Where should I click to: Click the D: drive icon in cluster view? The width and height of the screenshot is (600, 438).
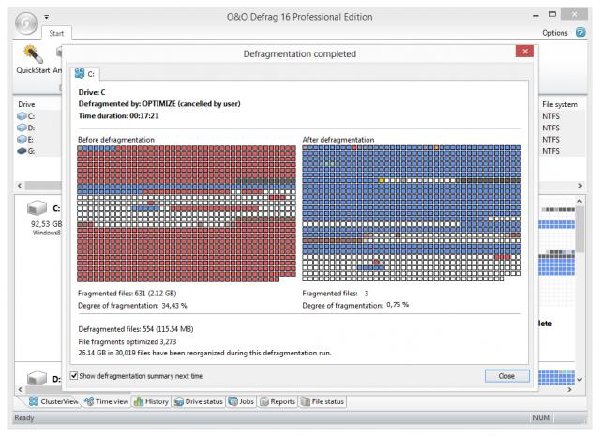37,378
